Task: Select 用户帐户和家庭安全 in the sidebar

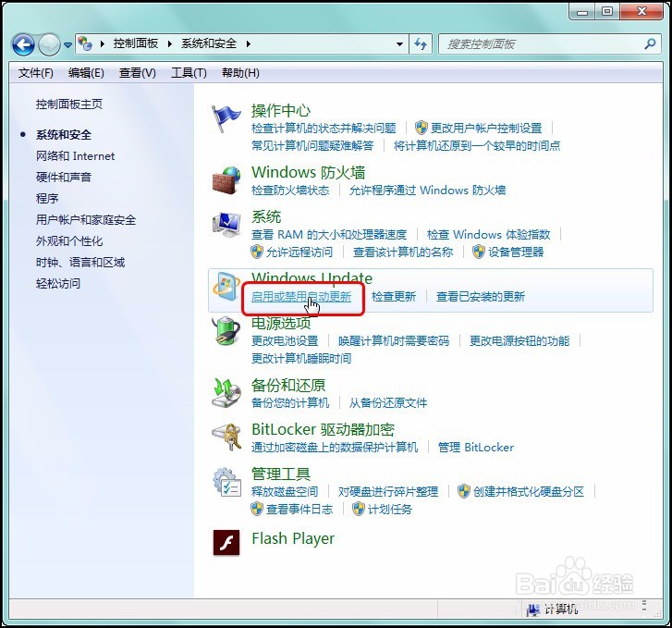Action: point(86,220)
